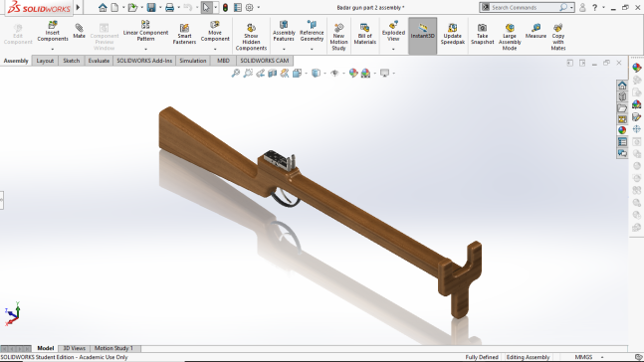Toggle Large Assembly Mode
Screen dimensions: 644x362
click(x=510, y=37)
